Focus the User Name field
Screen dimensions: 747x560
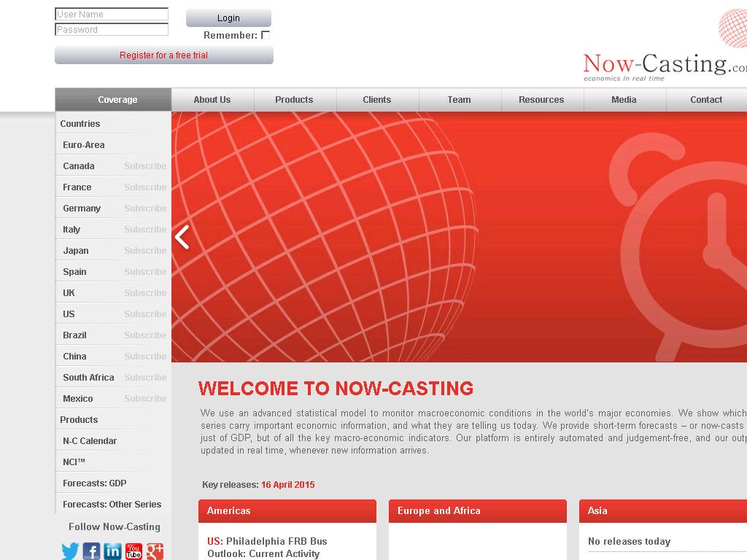(x=112, y=15)
